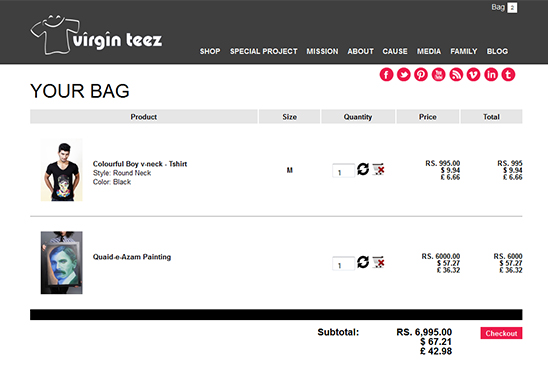Open the FAMILY menu item
This screenshot has height=365, width=548.
tap(464, 51)
